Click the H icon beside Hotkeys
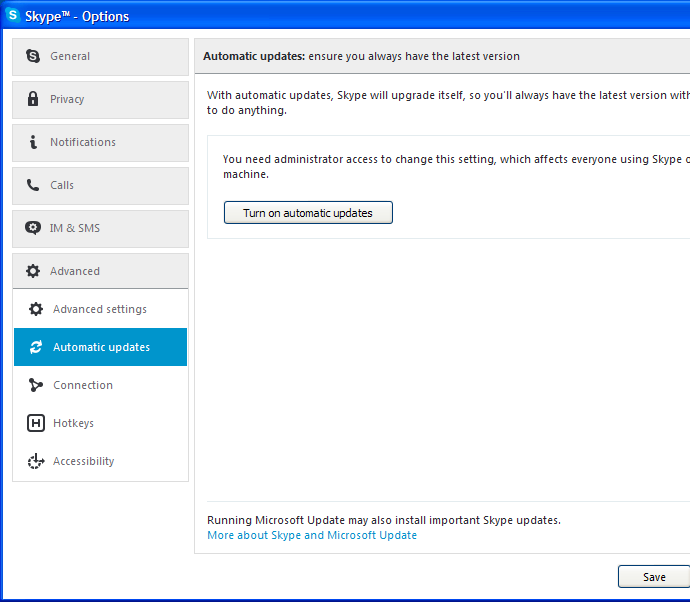 [x=36, y=423]
